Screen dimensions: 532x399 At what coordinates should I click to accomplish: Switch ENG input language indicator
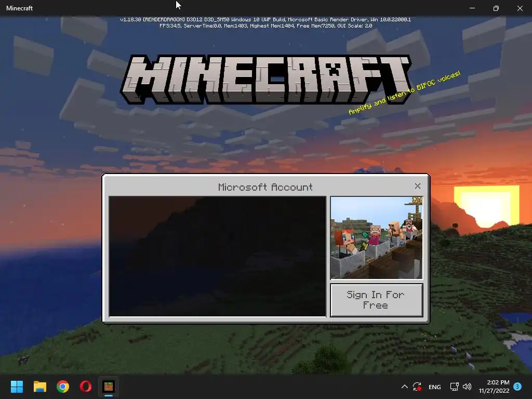[x=435, y=387]
